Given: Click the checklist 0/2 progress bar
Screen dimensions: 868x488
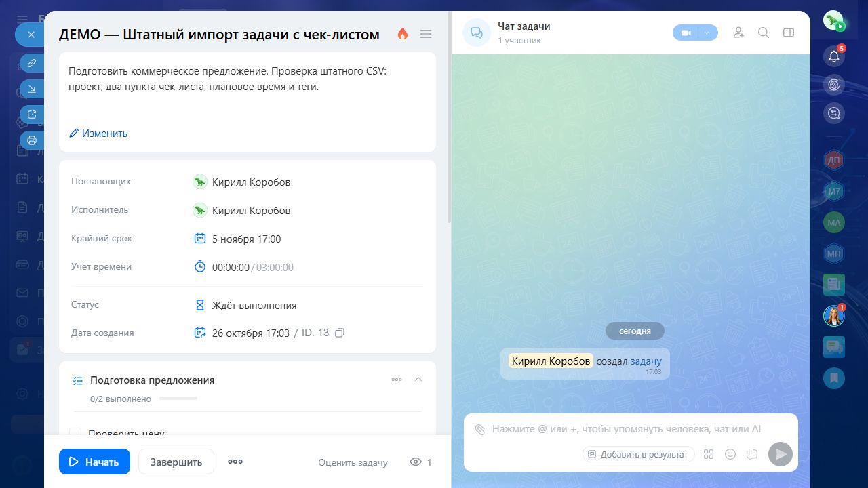Looking at the screenshot, I should click(178, 399).
